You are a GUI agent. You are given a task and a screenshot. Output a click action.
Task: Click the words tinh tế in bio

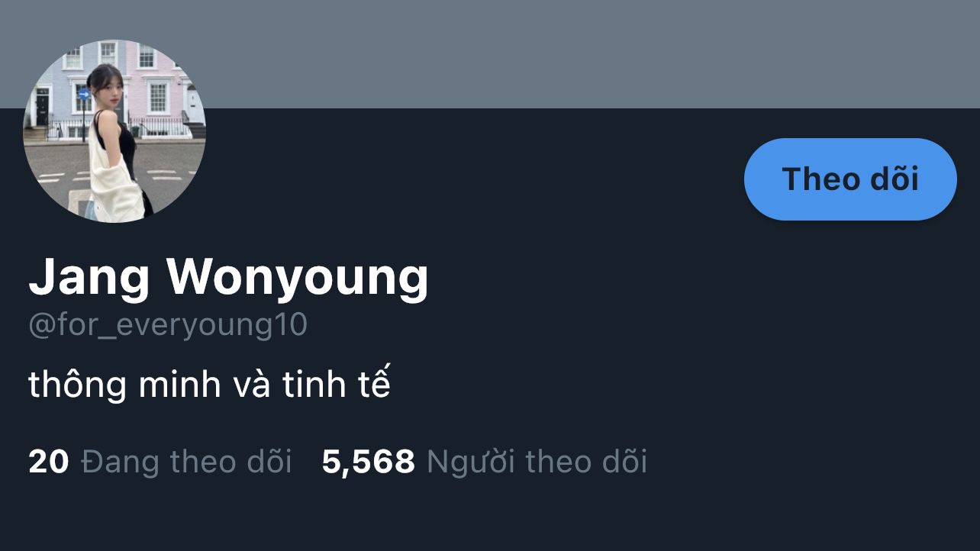[x=337, y=385]
